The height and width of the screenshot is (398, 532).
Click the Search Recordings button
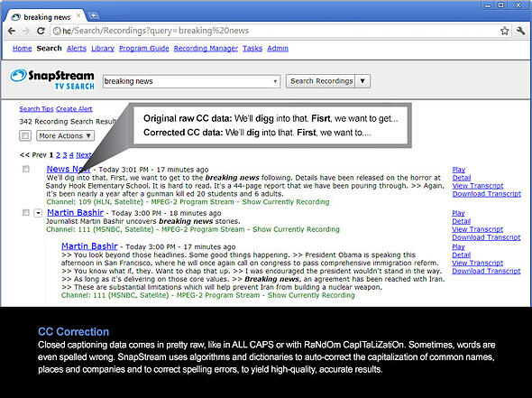tap(321, 81)
